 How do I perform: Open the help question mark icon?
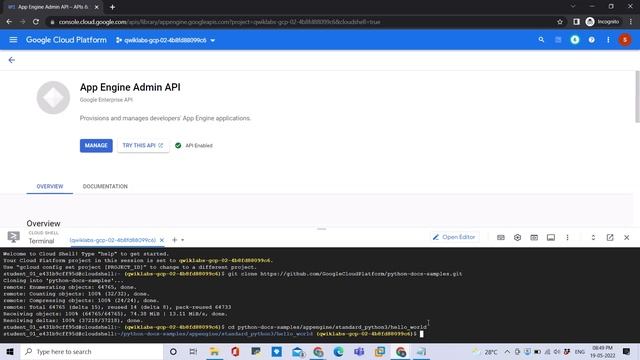[x=591, y=40]
